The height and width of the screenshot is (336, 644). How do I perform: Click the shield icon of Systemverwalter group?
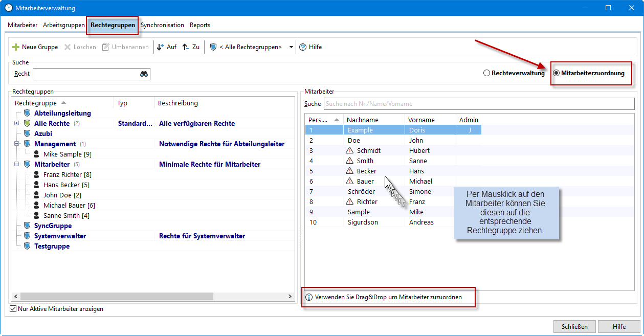(x=27, y=236)
